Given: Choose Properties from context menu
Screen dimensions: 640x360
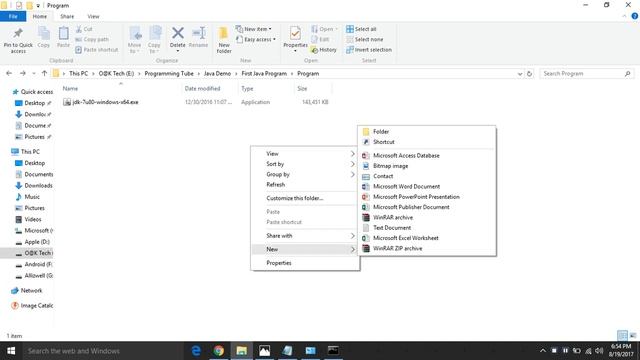Looking at the screenshot, I should click(305, 263).
